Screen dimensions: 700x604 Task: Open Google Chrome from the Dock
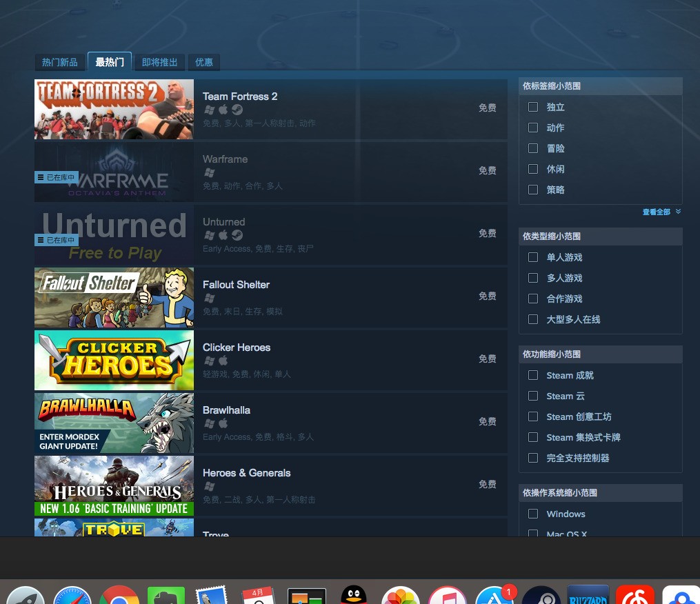pos(119,596)
